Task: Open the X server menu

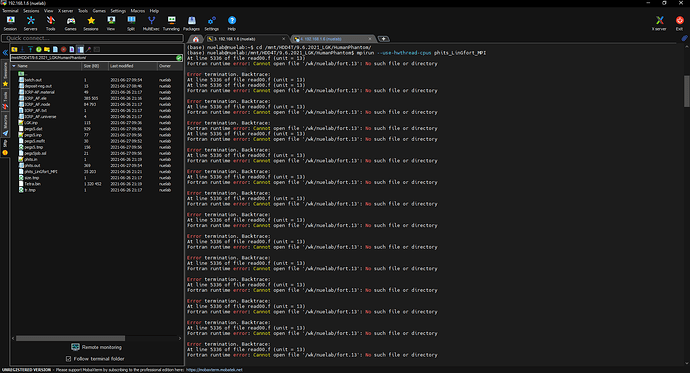Action: click(66, 11)
